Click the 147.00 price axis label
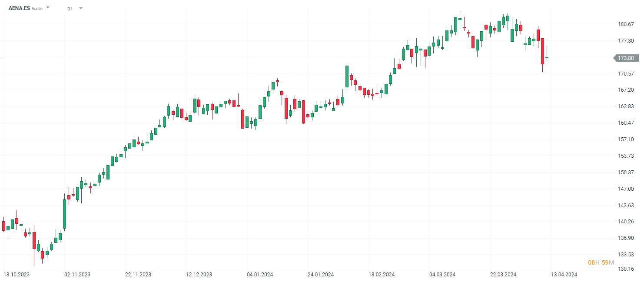Screen dimensions: 644x282 point(626,189)
